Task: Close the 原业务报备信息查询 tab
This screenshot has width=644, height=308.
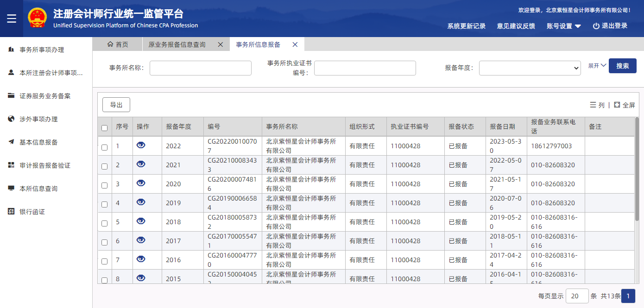Action: [221, 44]
